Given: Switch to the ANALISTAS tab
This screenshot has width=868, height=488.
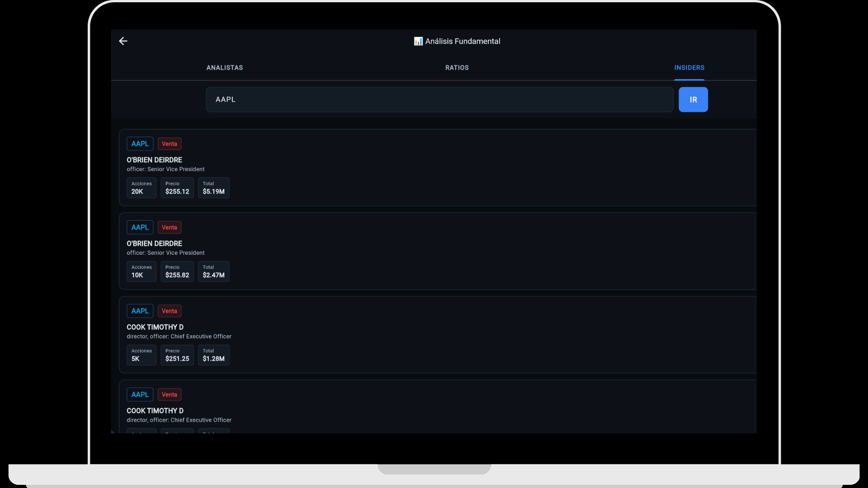Looking at the screenshot, I should 224,67.
